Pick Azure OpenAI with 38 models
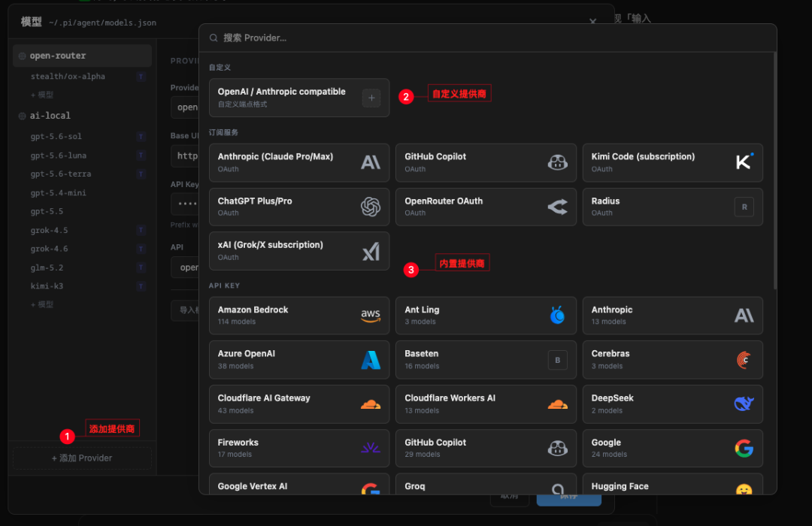Image resolution: width=812 pixels, height=526 pixels. tap(299, 360)
